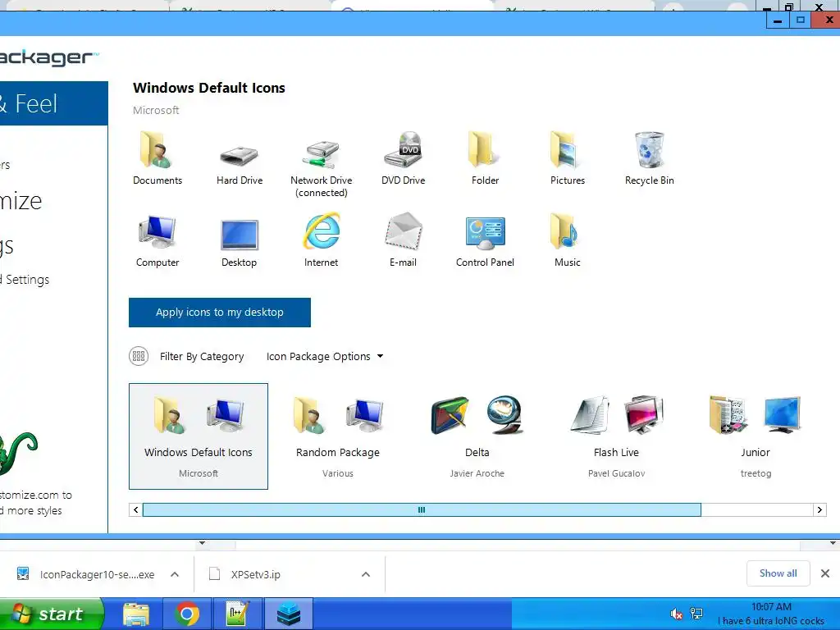The image size is (840, 630).
Task: Select the Junior icon package
Action: [x=756, y=436]
